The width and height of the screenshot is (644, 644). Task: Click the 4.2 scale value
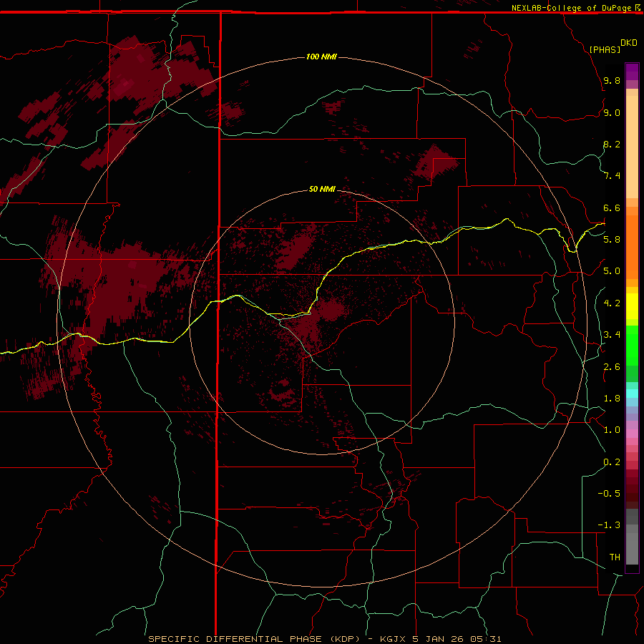click(x=612, y=303)
